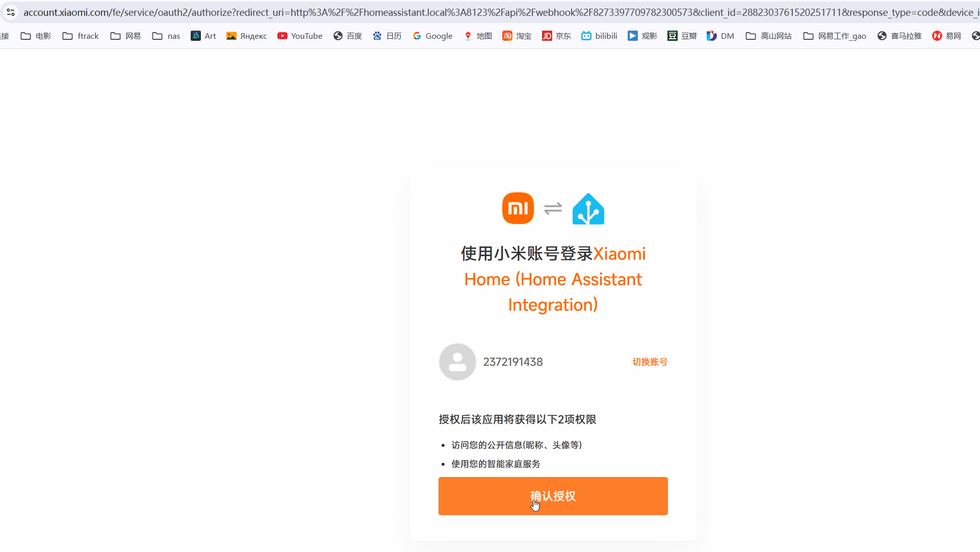Open the 日历 bookmark
The width and height of the screenshot is (980, 552).
pos(388,36)
